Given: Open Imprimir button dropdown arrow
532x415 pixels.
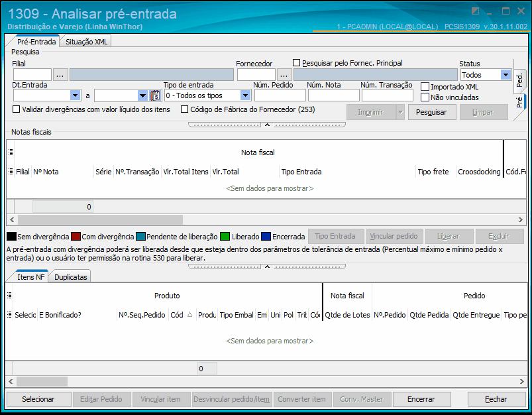Looking at the screenshot, I should (x=400, y=113).
